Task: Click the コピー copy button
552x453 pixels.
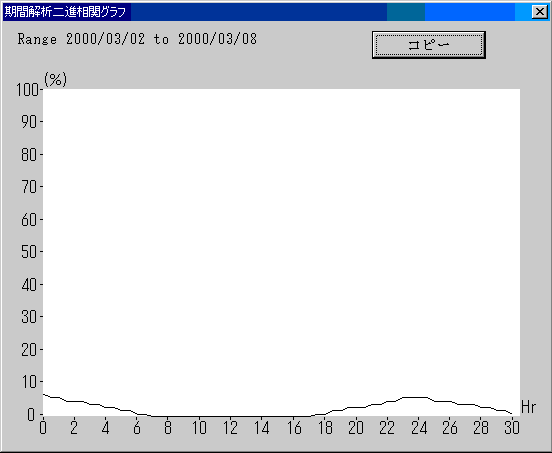Action: (x=429, y=45)
